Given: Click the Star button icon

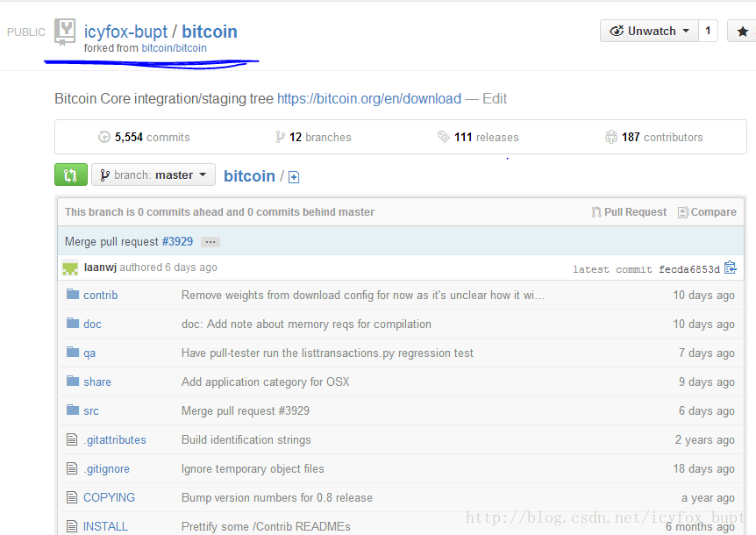Looking at the screenshot, I should tap(743, 32).
